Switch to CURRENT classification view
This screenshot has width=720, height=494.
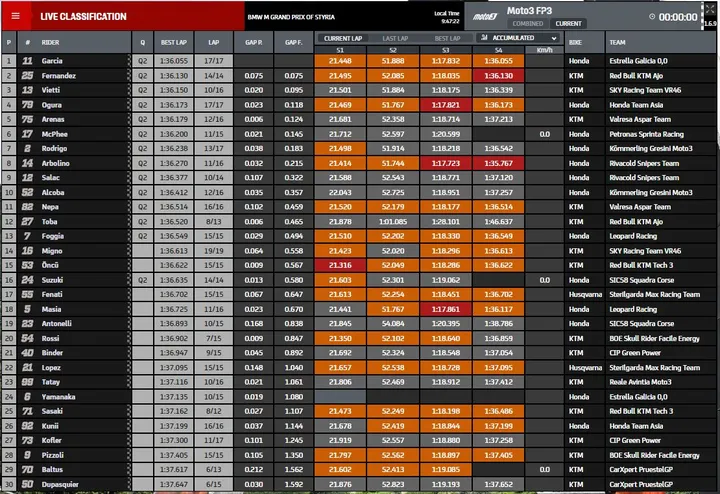568,23
